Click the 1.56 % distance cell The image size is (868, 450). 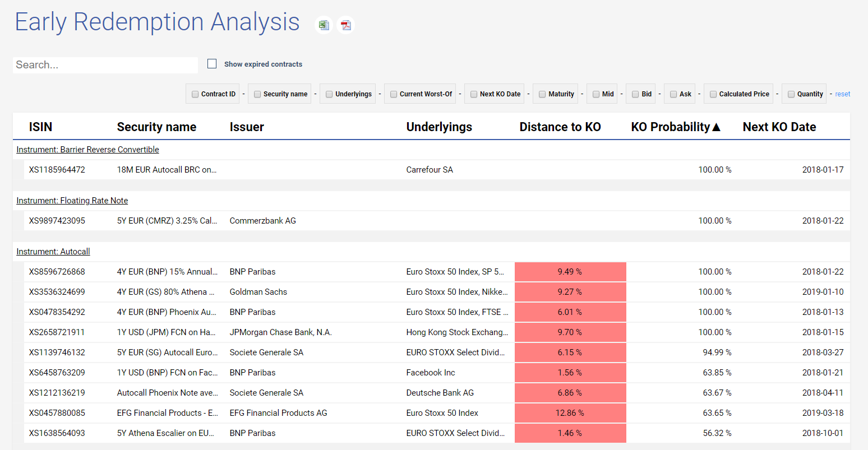point(570,373)
